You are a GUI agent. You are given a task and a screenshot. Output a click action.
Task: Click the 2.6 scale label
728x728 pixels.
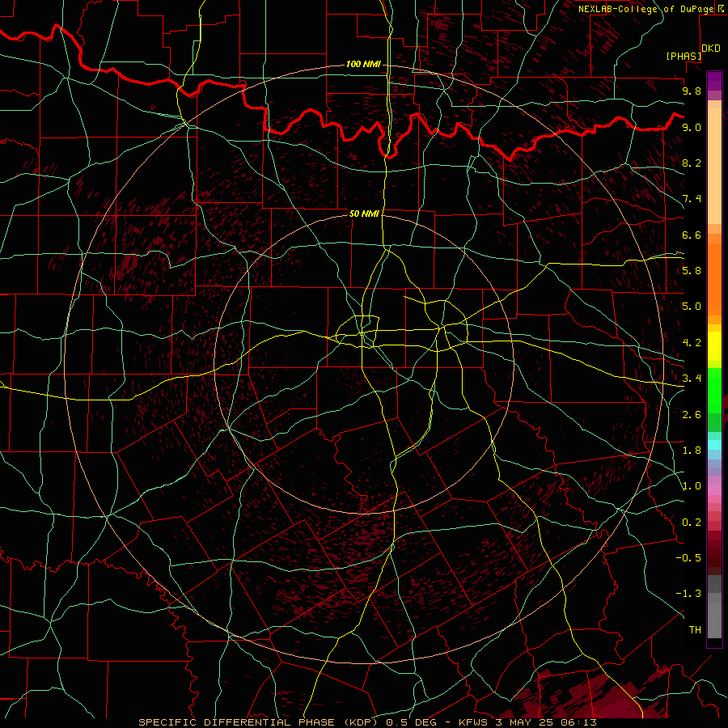coord(692,415)
